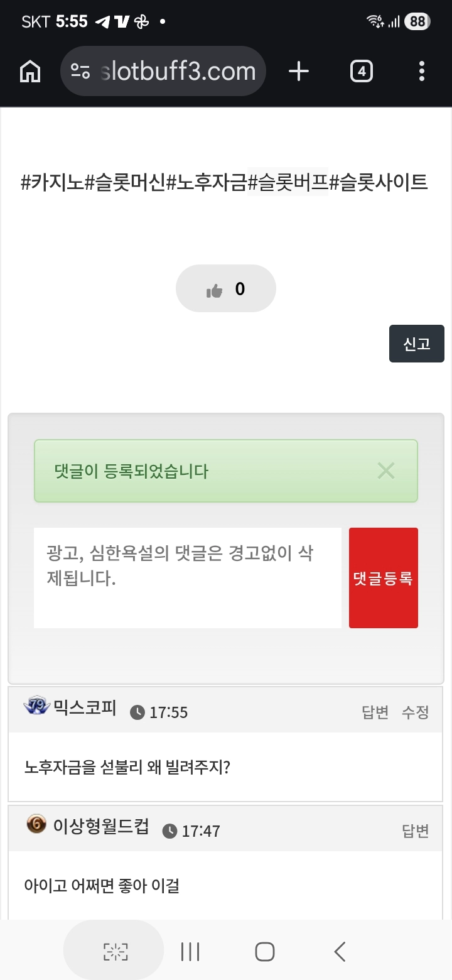Viewport: 452px width, 980px height.
Task: Click the 신고 report button
Action: tap(416, 344)
